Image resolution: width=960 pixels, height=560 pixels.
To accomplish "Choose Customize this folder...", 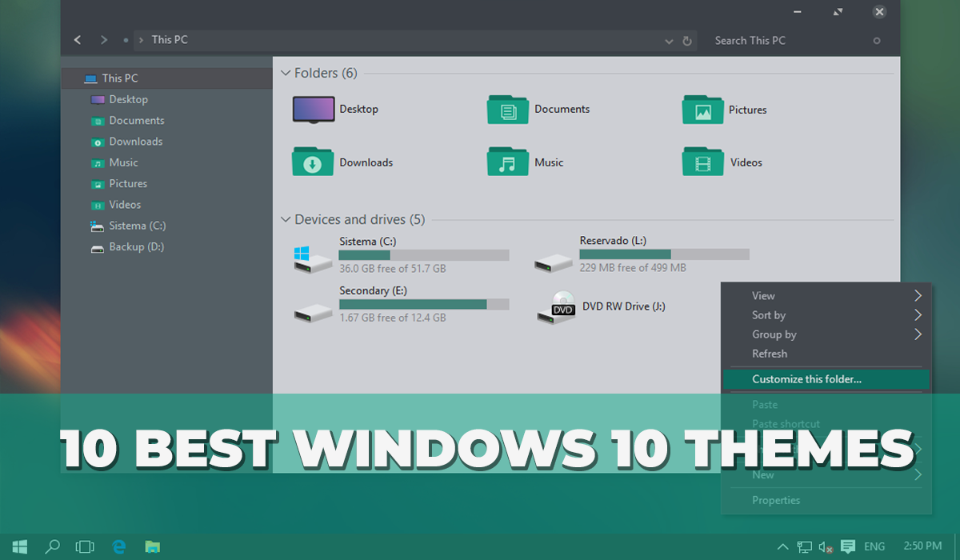I will pos(826,379).
